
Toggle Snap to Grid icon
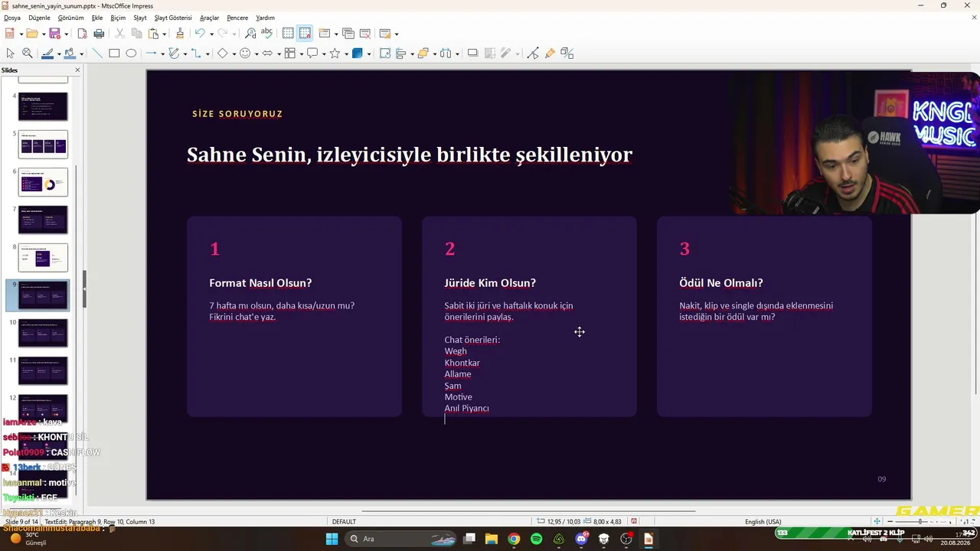pyautogui.click(x=305, y=34)
